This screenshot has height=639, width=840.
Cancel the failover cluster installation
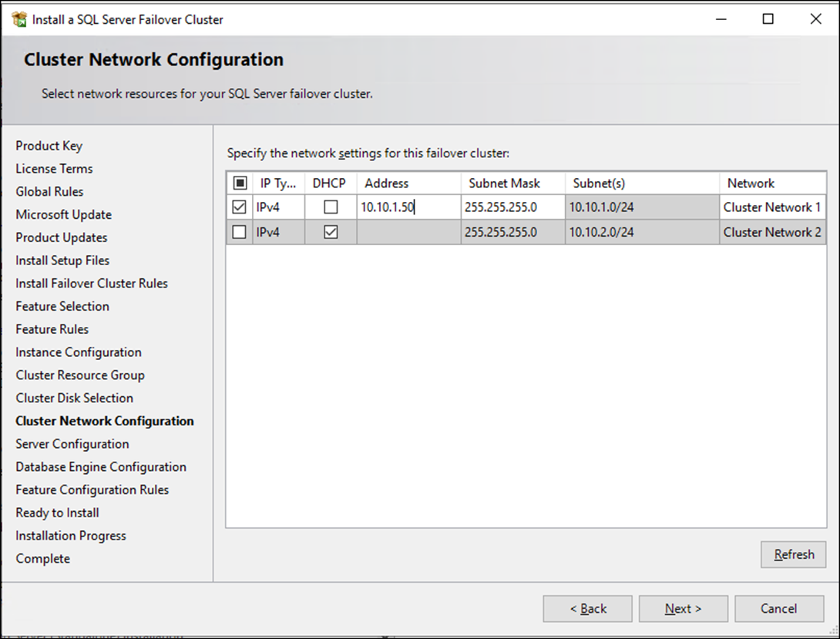click(x=779, y=608)
